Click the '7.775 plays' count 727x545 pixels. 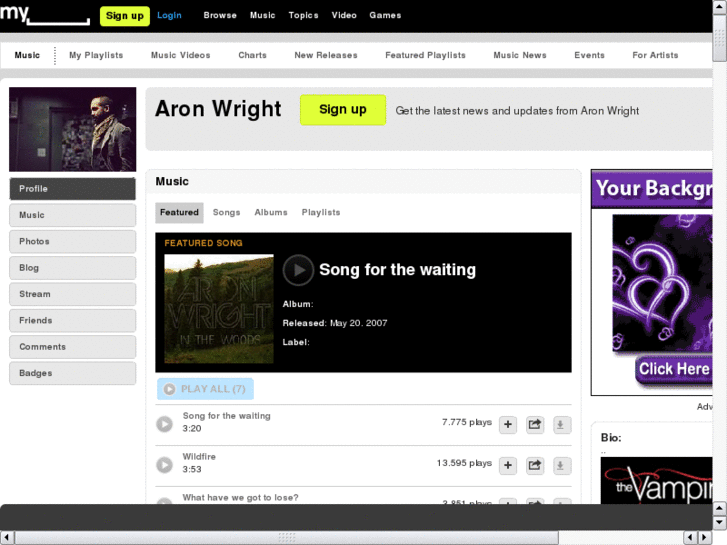466,422
